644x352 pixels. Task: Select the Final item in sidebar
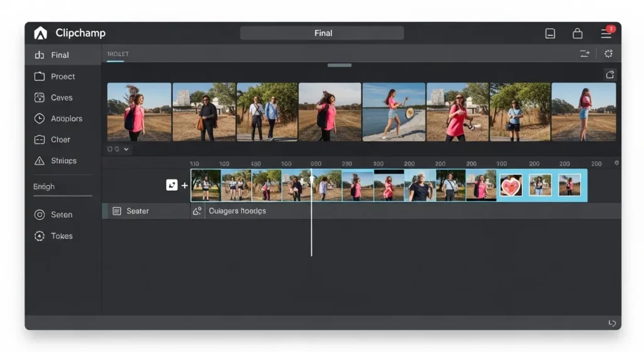pyautogui.click(x=61, y=55)
